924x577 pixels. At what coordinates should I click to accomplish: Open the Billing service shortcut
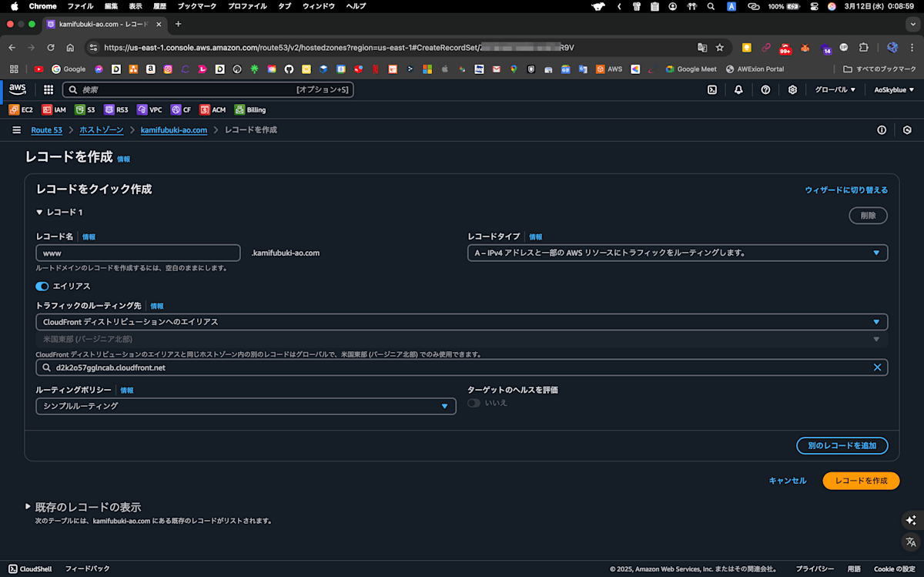250,109
